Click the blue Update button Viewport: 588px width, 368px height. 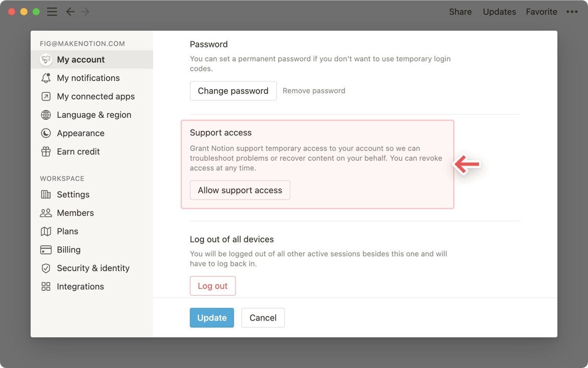212,318
